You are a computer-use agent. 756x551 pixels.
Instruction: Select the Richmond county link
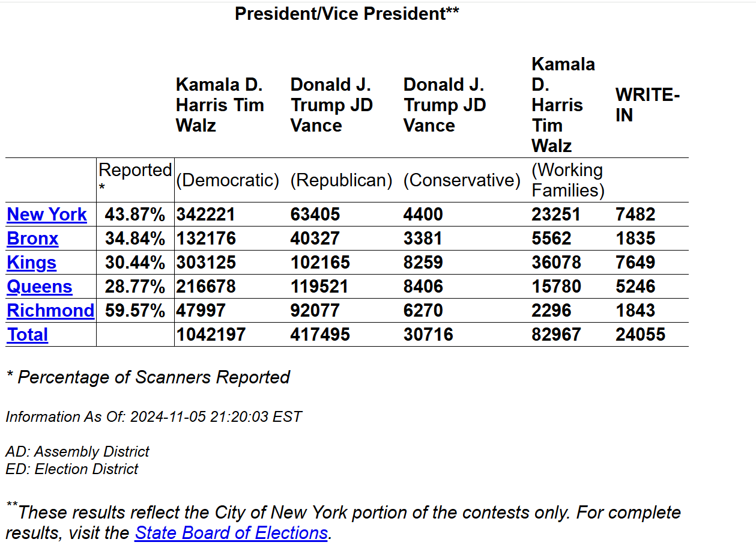[50, 311]
